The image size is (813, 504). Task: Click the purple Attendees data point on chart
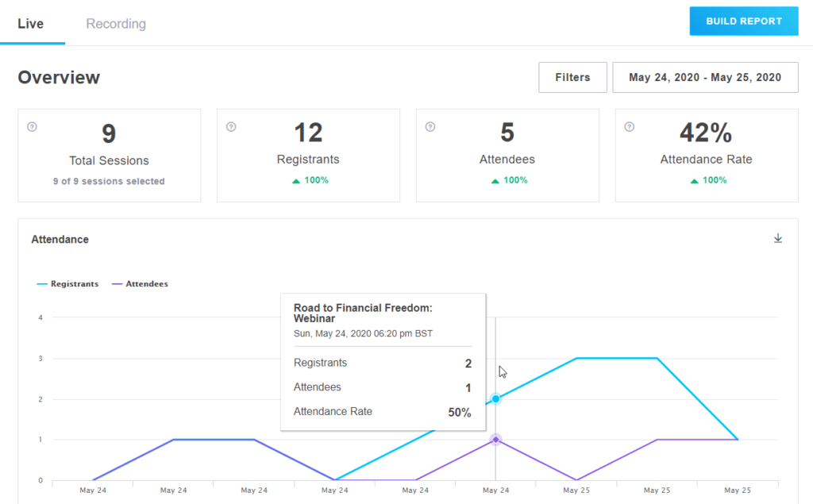[x=495, y=439]
